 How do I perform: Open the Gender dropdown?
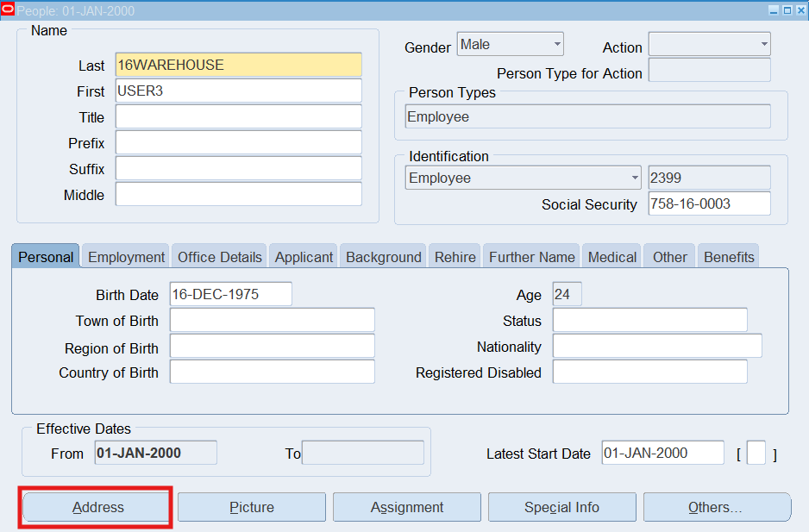coord(511,44)
